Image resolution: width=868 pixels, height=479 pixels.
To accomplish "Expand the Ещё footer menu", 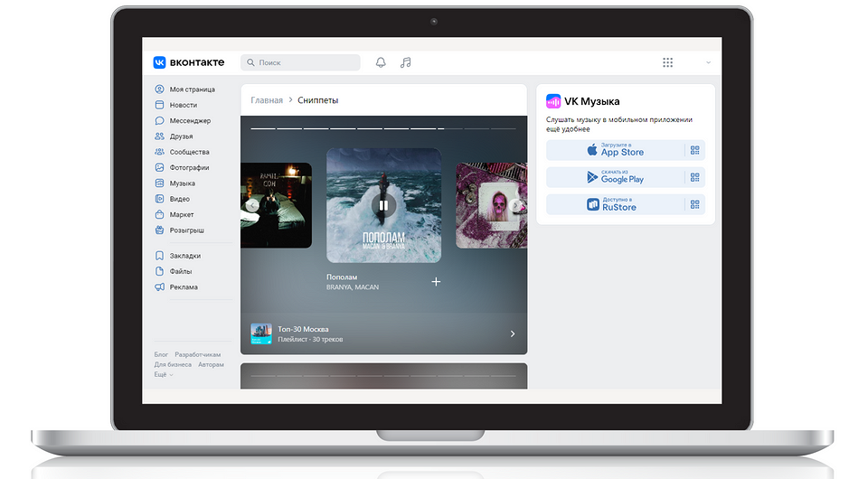I will coord(164,374).
